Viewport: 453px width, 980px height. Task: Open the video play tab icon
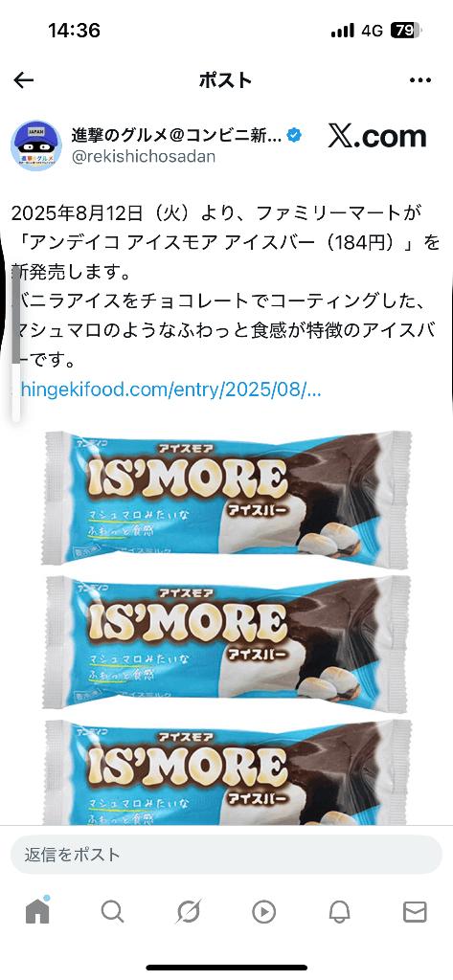click(x=264, y=912)
